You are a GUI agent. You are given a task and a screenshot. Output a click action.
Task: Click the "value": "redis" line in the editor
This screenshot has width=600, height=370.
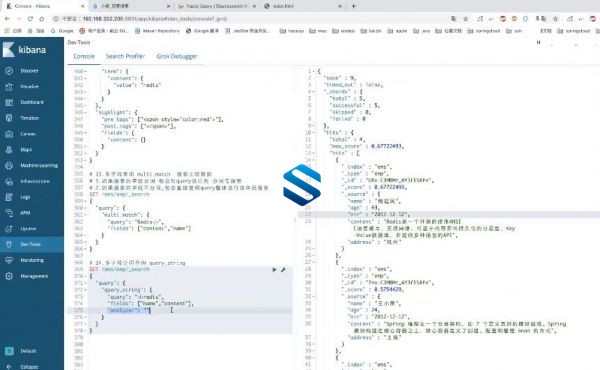pyautogui.click(x=138, y=85)
